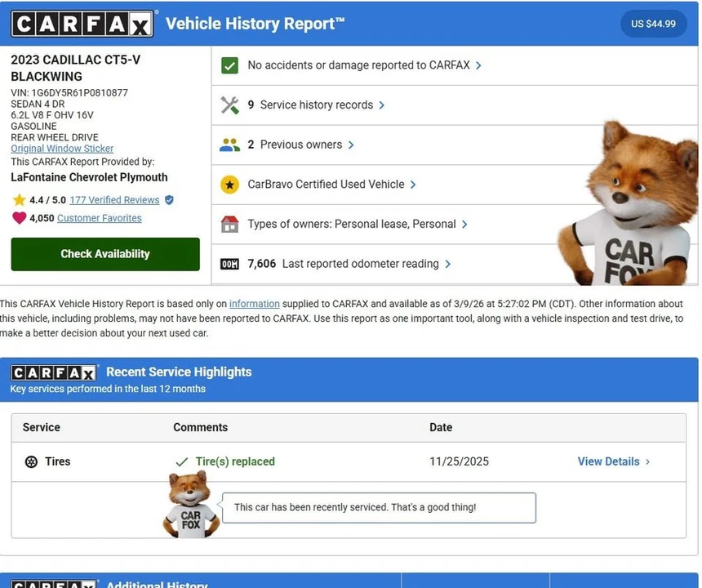Click the 2 Previous owners text
Viewport: 702px width, 588px height.
coord(295,145)
